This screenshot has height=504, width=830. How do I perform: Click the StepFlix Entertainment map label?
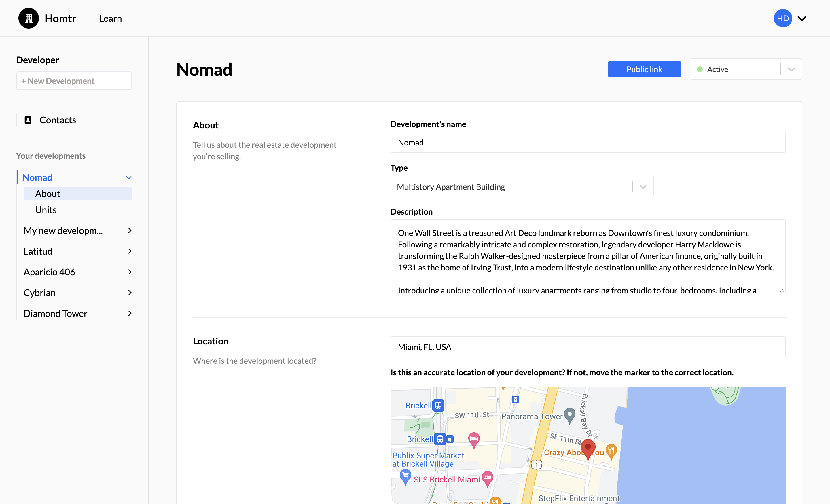579,498
